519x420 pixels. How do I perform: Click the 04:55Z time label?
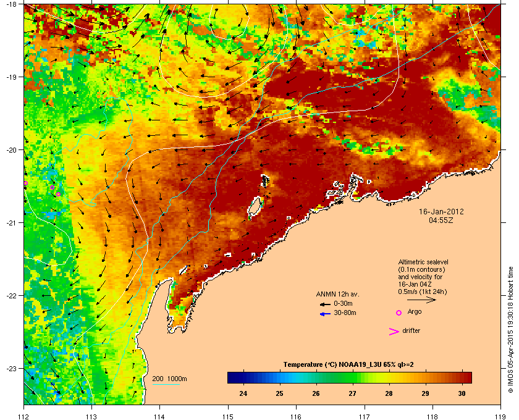[x=441, y=220]
